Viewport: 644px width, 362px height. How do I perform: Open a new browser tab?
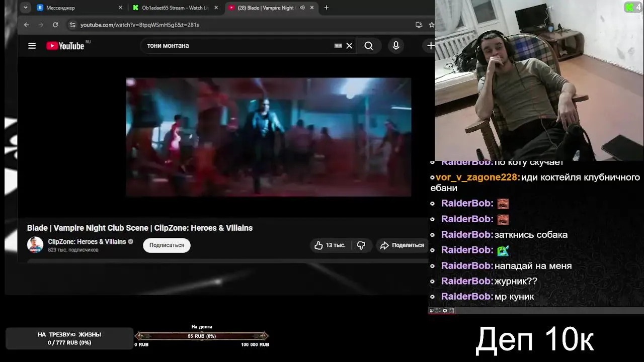tap(327, 8)
